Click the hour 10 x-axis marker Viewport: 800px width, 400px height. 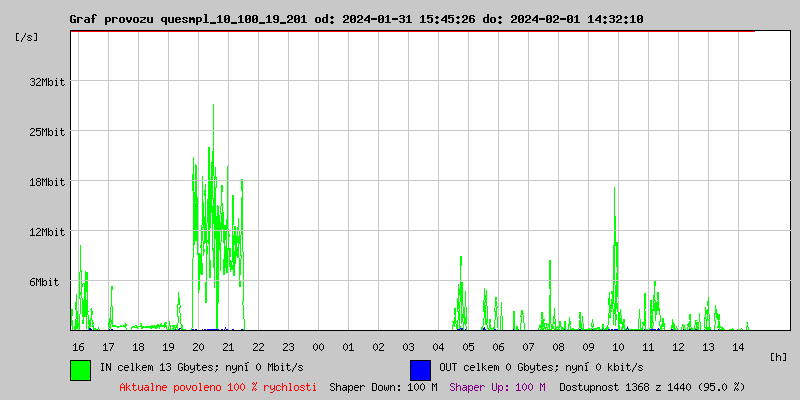click(618, 347)
